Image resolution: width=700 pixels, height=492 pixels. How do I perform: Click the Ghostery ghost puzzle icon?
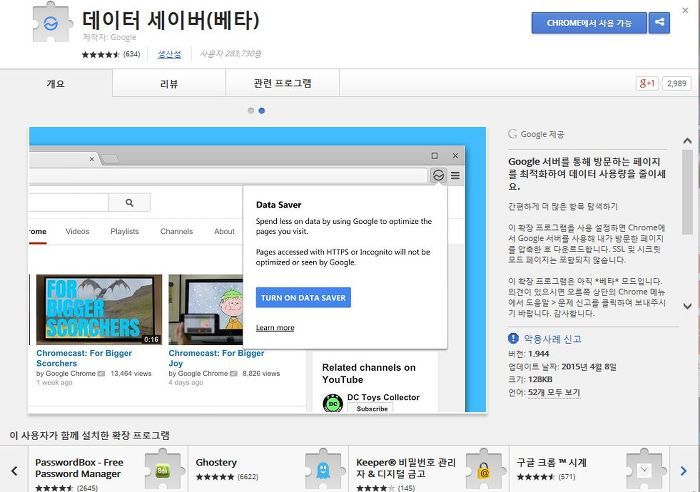(324, 470)
